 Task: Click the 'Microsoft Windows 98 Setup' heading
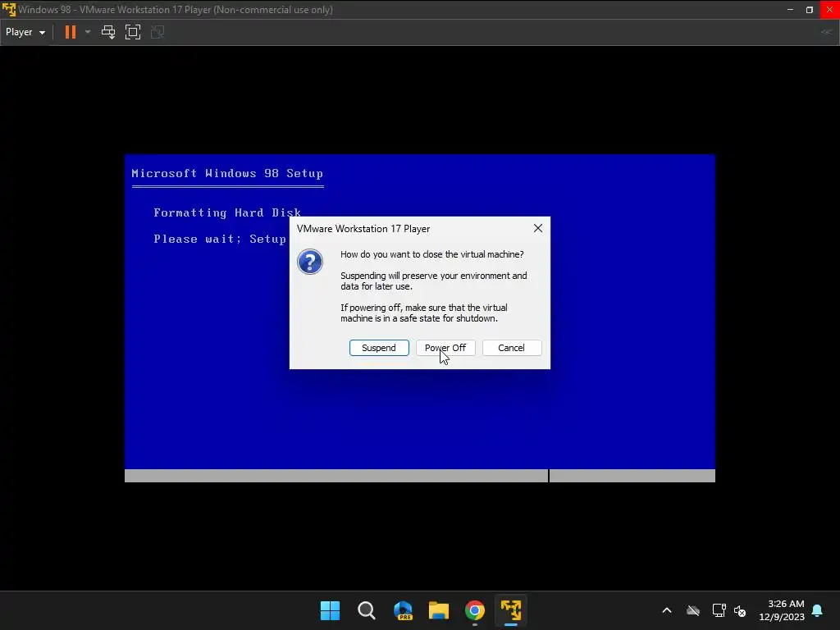click(x=227, y=174)
